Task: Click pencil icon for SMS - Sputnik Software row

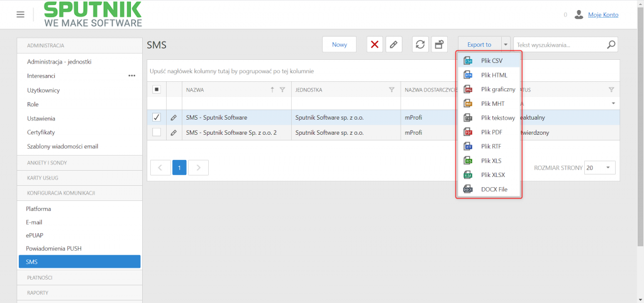Action: tap(174, 118)
